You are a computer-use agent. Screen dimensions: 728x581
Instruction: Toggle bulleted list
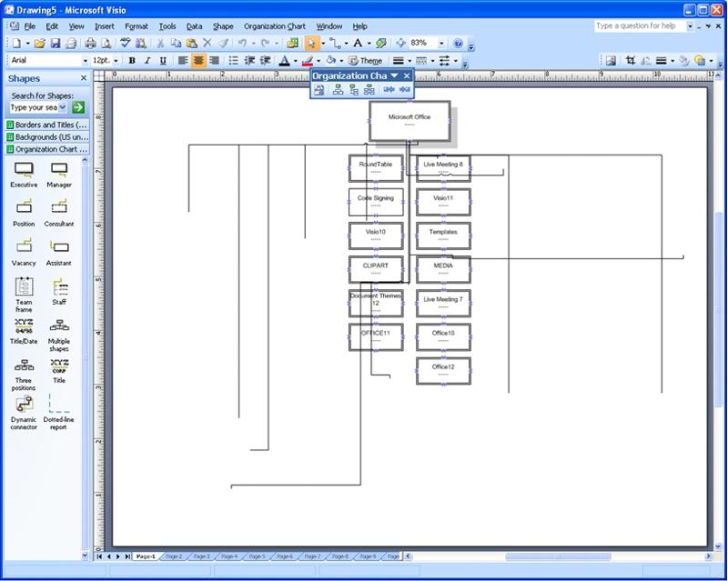pos(234,60)
